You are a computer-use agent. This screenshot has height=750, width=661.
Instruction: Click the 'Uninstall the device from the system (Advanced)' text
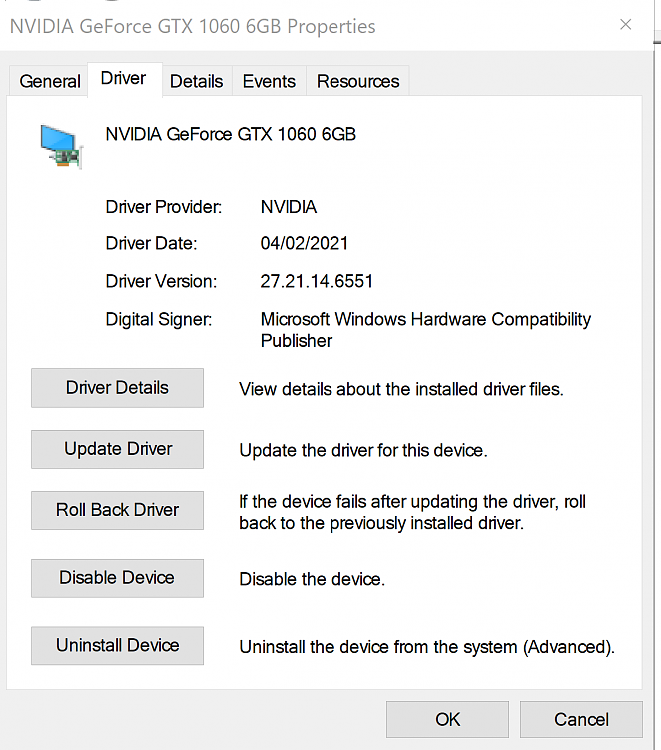(427, 647)
